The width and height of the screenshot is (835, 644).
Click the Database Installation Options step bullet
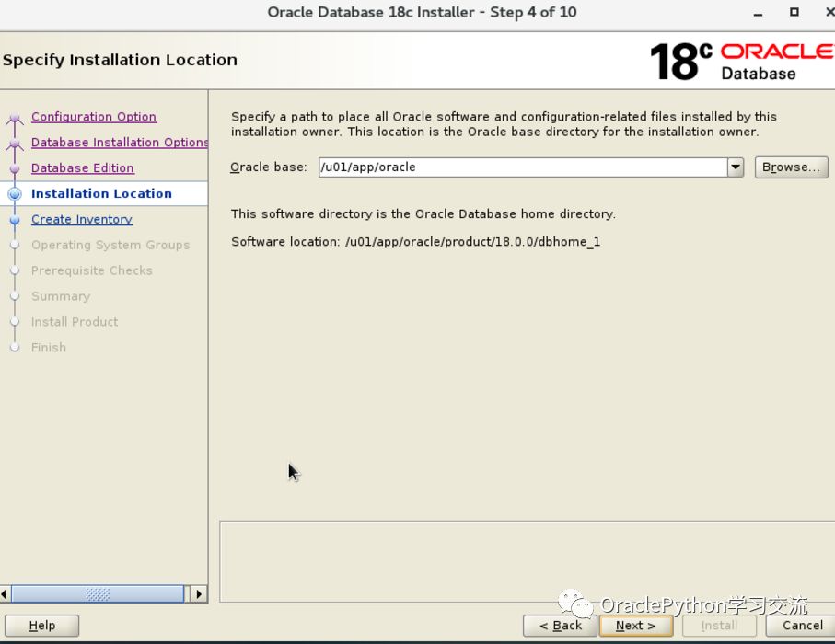click(x=15, y=144)
